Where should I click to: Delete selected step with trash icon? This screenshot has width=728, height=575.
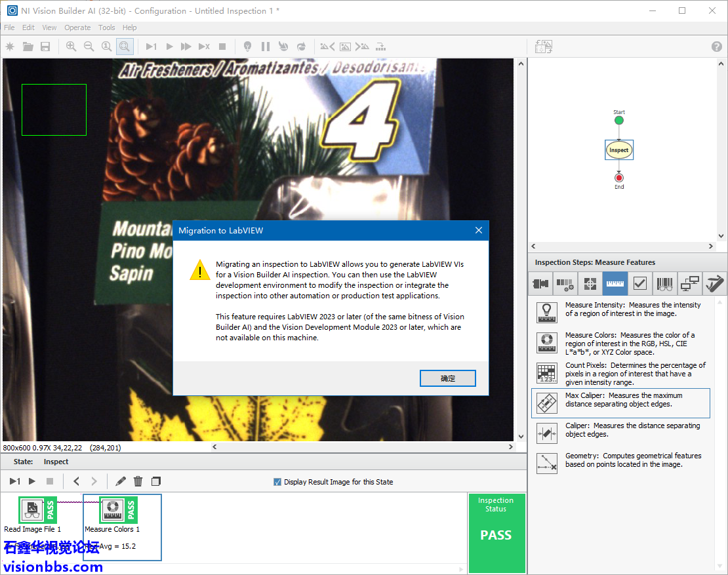pos(138,481)
